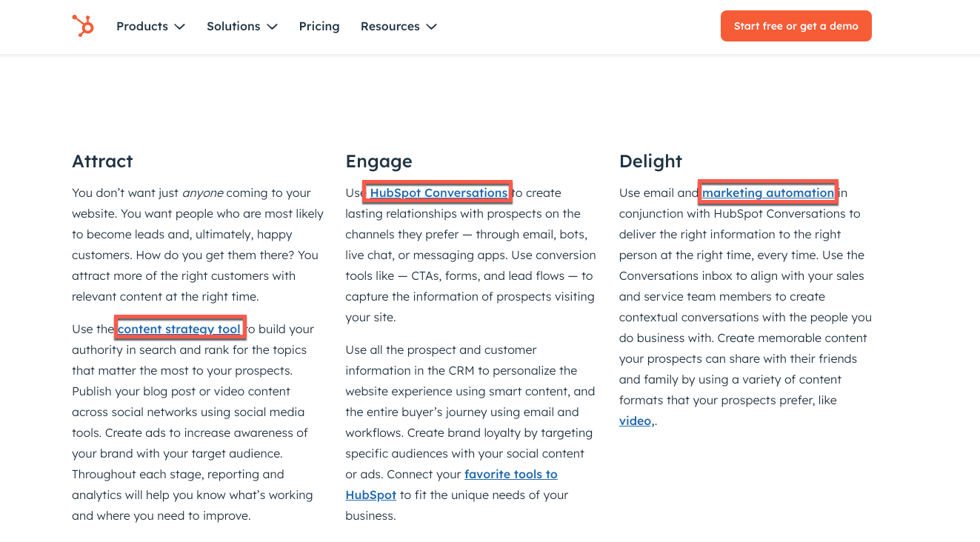Visit the marketing automation link

click(x=768, y=193)
